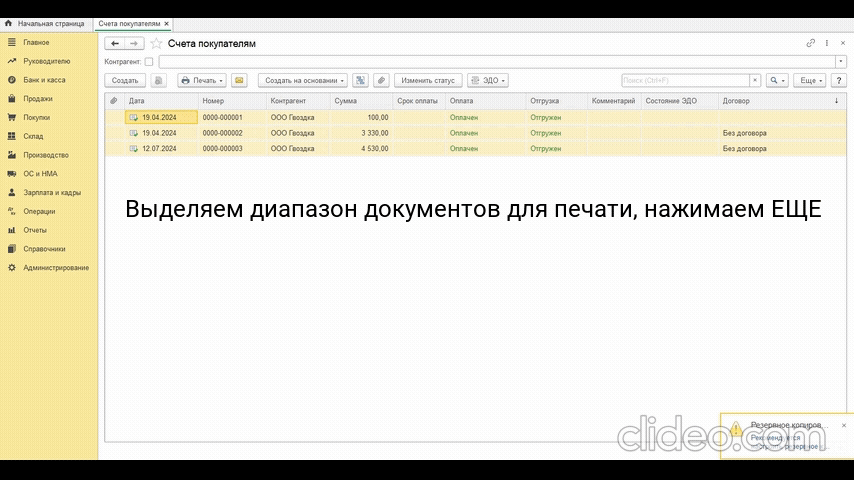Expand the Контрагент filter dropdown arrow
854x480 pixels.
(840, 62)
